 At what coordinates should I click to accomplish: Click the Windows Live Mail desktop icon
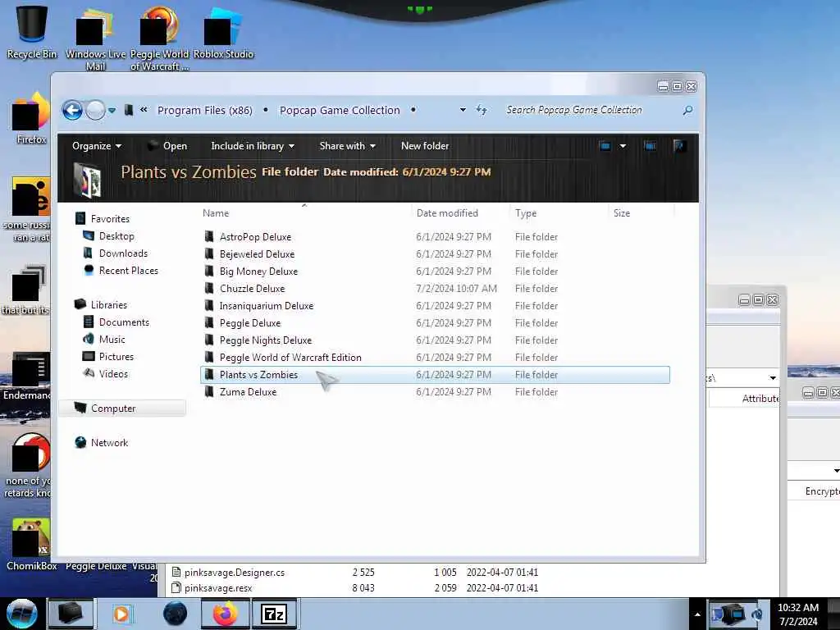[95, 39]
